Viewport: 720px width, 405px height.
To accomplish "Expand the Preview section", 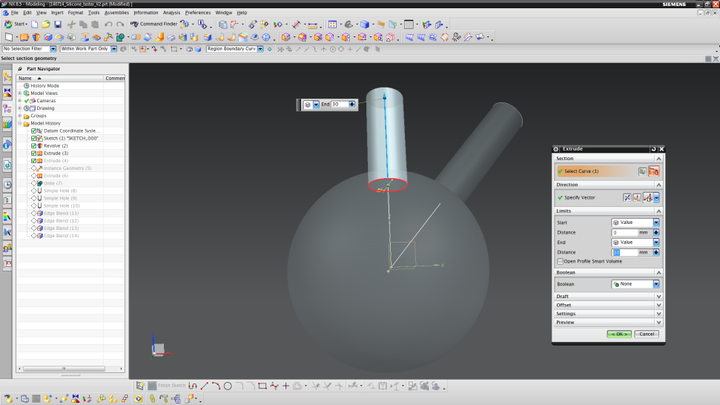I will [608, 322].
